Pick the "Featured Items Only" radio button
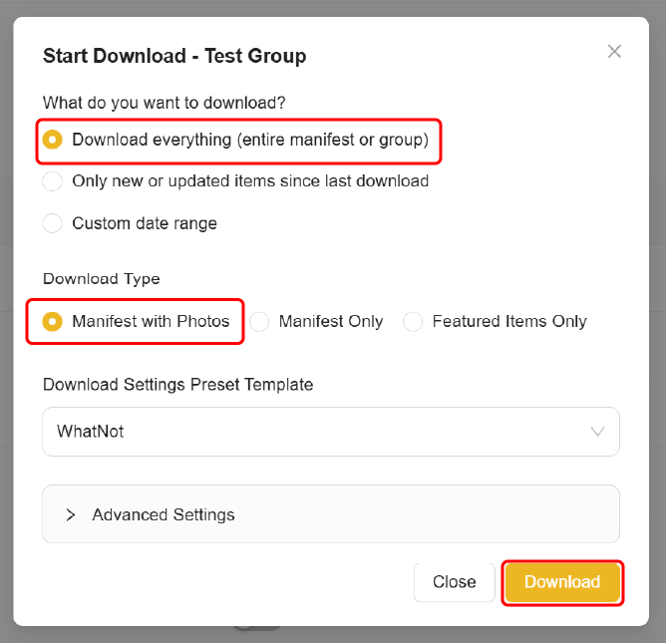Screen dimensions: 666x644 click(x=413, y=322)
